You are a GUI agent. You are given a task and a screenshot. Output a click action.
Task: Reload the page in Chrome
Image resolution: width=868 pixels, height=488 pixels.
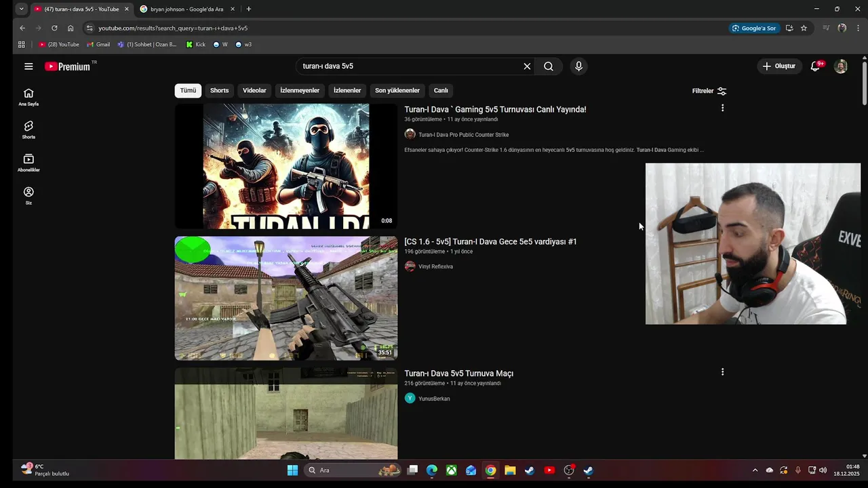(x=54, y=28)
